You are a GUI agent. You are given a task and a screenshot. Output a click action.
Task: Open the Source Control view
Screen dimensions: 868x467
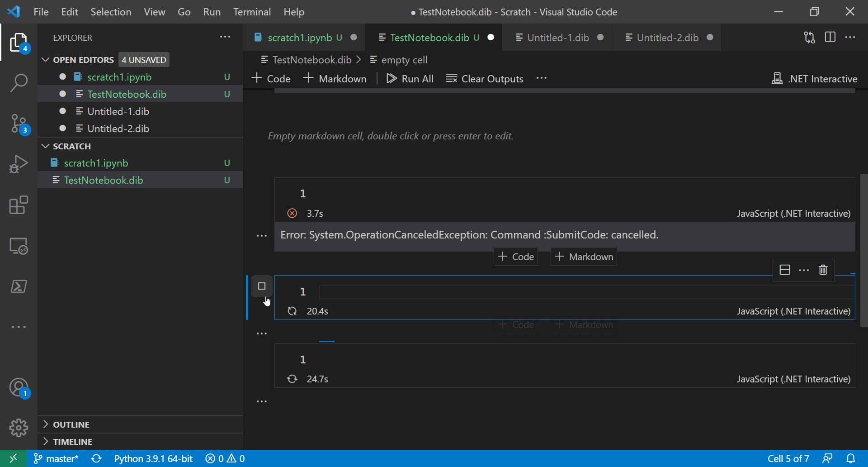[x=19, y=124]
